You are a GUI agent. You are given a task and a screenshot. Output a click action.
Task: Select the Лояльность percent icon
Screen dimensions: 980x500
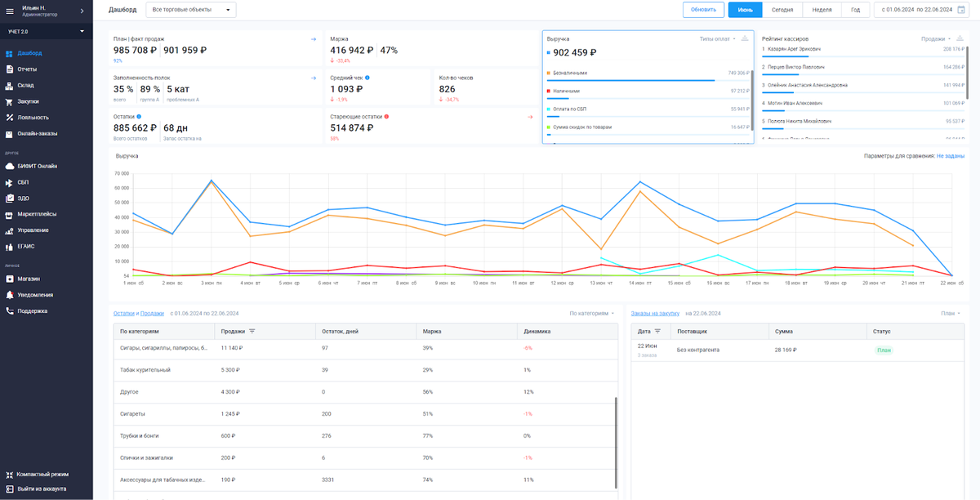9,117
